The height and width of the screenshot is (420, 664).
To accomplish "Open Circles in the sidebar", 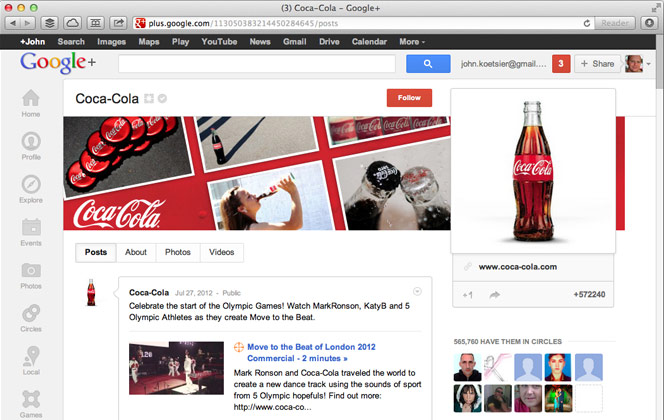I will pos(31,318).
